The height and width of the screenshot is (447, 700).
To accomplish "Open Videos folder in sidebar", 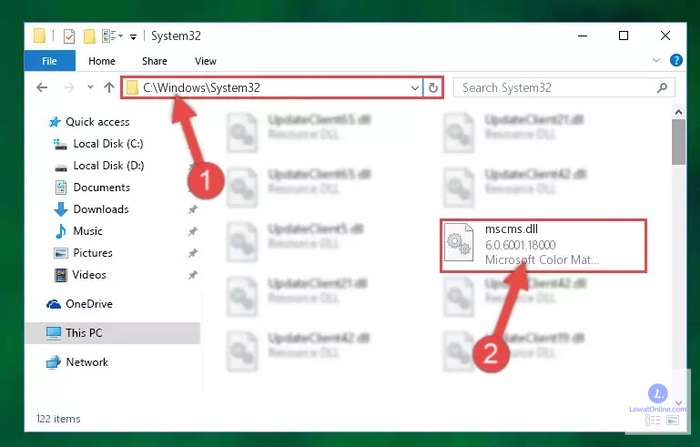I will pos(89,275).
